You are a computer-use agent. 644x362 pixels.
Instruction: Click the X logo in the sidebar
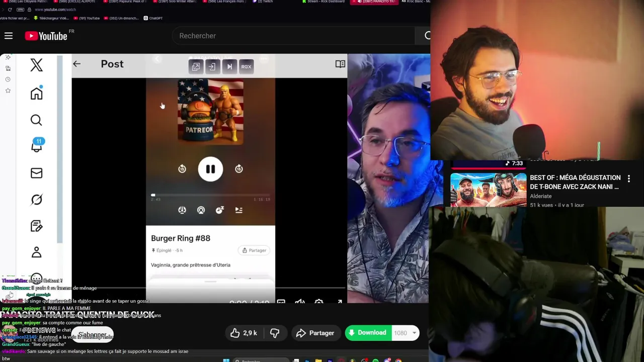(x=36, y=65)
